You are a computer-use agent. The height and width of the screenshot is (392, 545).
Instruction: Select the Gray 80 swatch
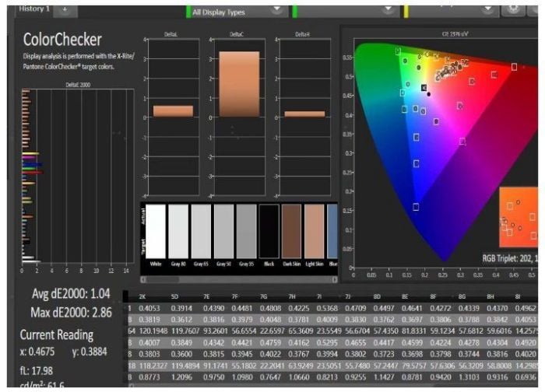coord(178,231)
